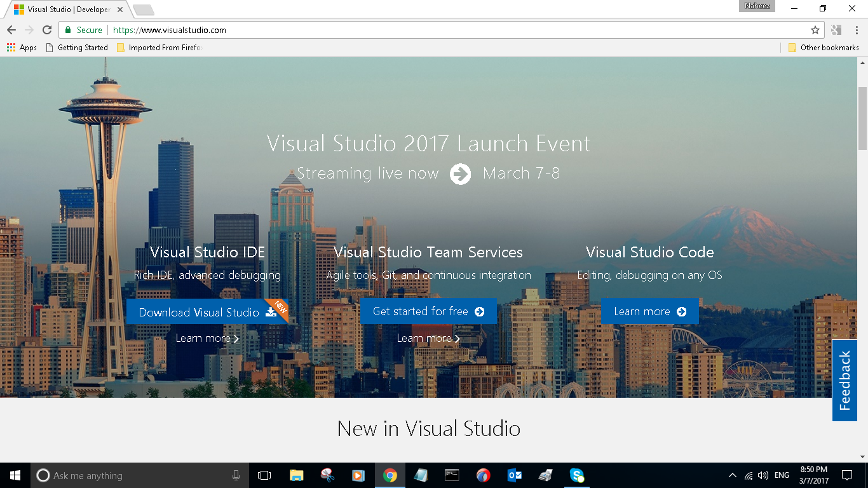Open the orange media player taskbar icon
The width and height of the screenshot is (868, 488).
(358, 475)
